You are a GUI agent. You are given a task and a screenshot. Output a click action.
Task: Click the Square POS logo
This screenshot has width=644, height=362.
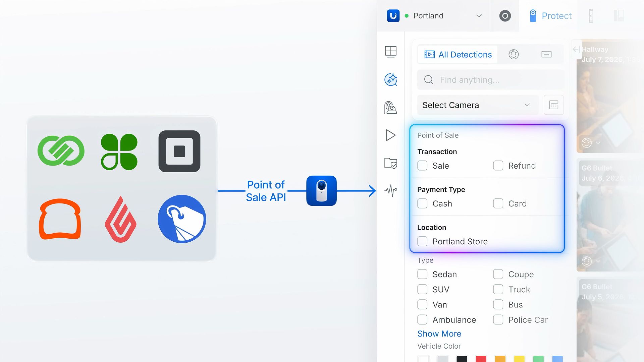[179, 151]
